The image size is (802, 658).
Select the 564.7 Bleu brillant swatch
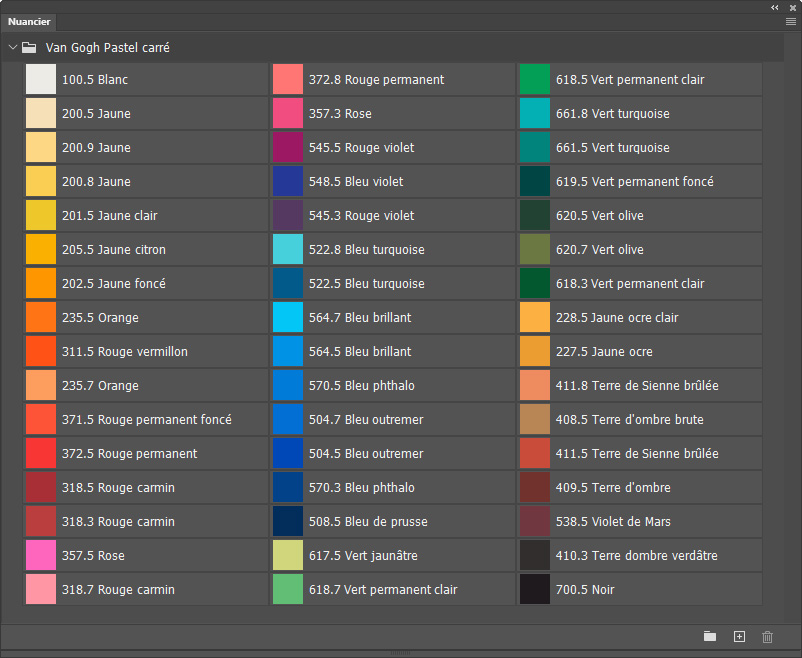click(x=288, y=317)
